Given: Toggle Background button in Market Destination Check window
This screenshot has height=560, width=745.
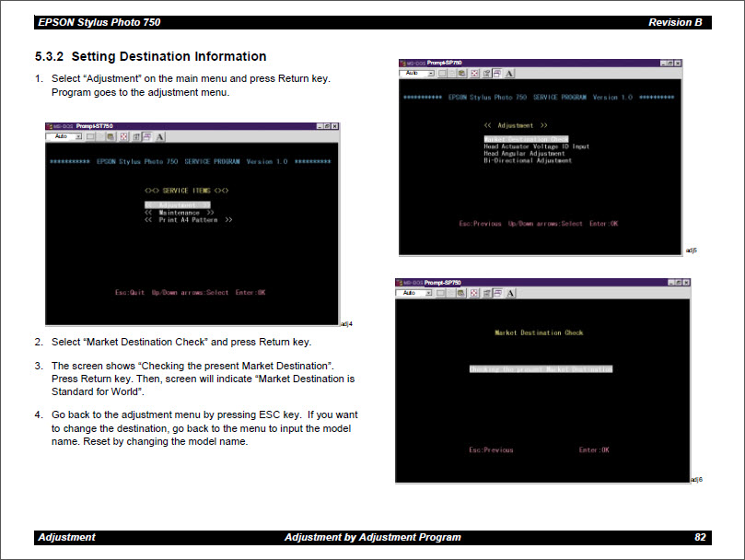Looking at the screenshot, I should tap(497, 293).
